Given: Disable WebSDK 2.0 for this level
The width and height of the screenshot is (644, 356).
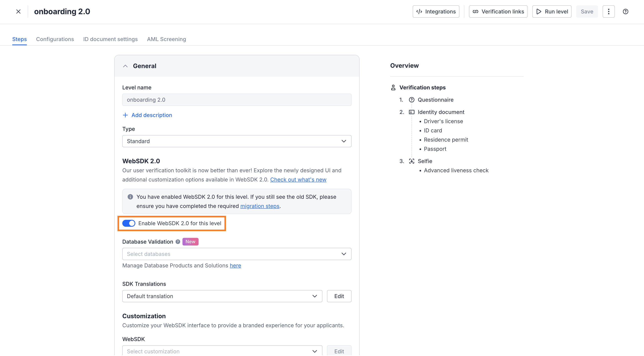Looking at the screenshot, I should point(129,223).
